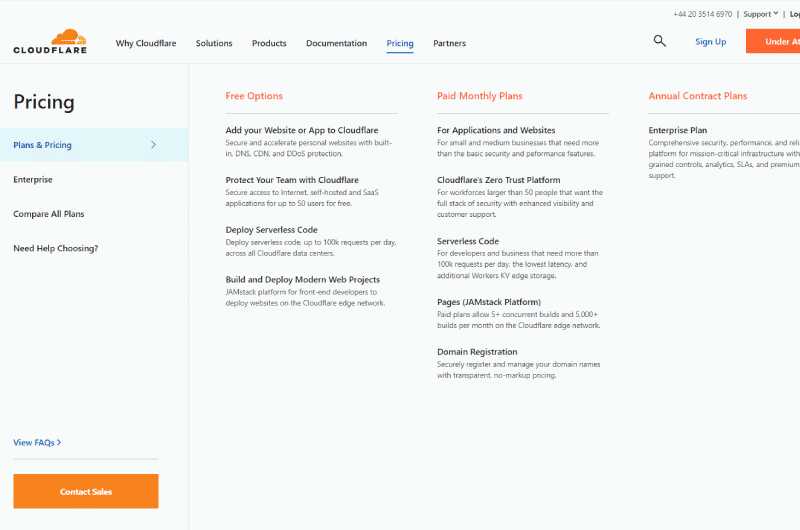Select the Pricing menu item
The height and width of the screenshot is (530, 800).
click(400, 43)
